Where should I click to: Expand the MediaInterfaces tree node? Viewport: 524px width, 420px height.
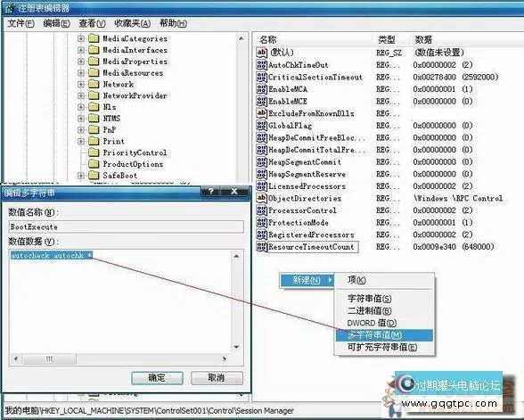80,50
